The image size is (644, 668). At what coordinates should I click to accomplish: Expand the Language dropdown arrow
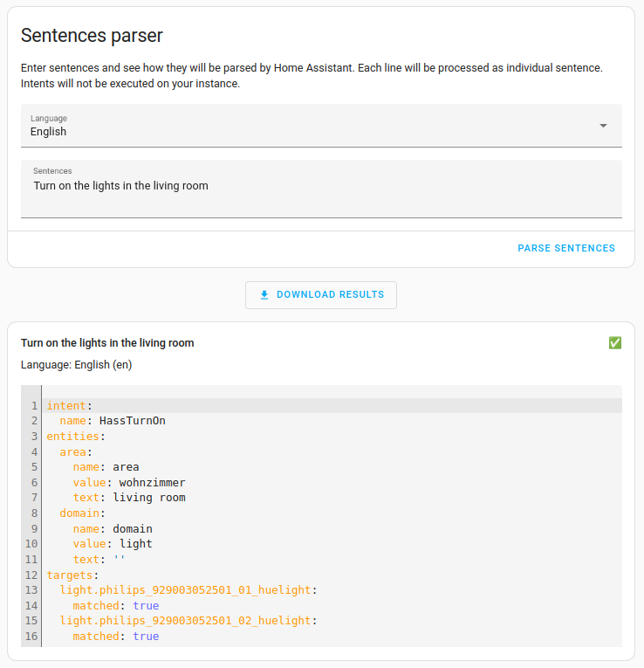click(603, 126)
